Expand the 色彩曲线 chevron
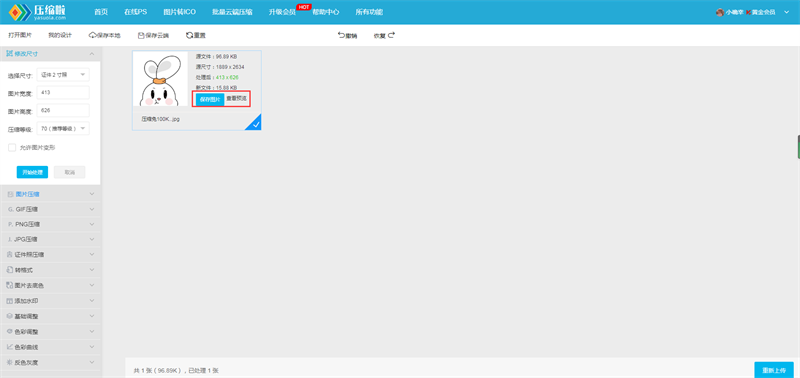Image resolution: width=800 pixels, height=378 pixels. 92,347
